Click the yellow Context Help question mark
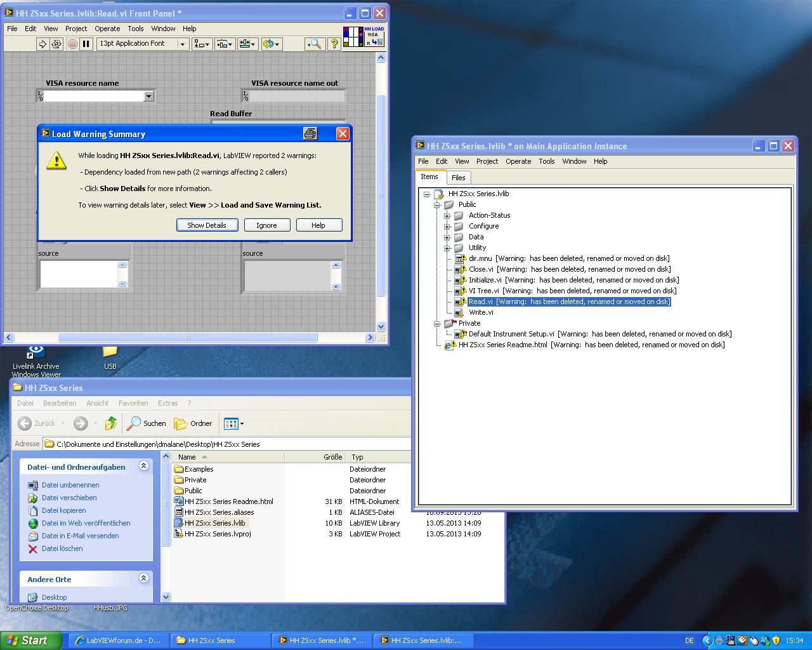Screen dimensions: 812x650 [335, 44]
